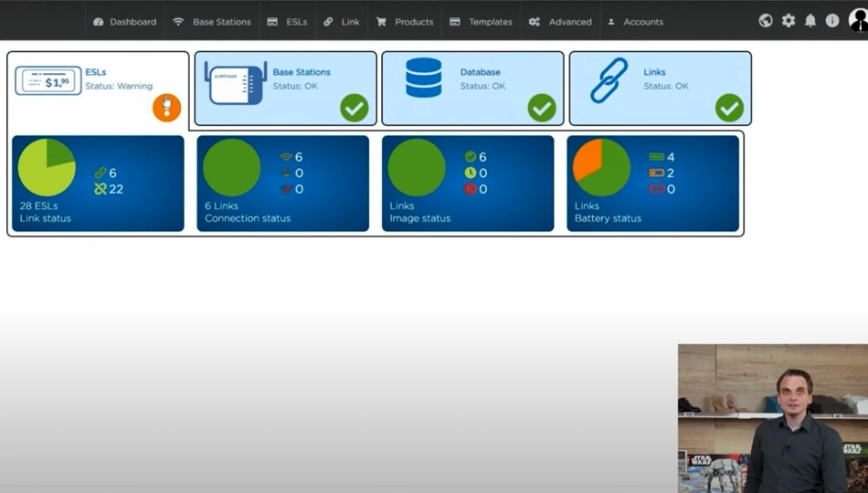Image resolution: width=868 pixels, height=493 pixels.
Task: Click the orange low battery icon
Action: pos(657,173)
